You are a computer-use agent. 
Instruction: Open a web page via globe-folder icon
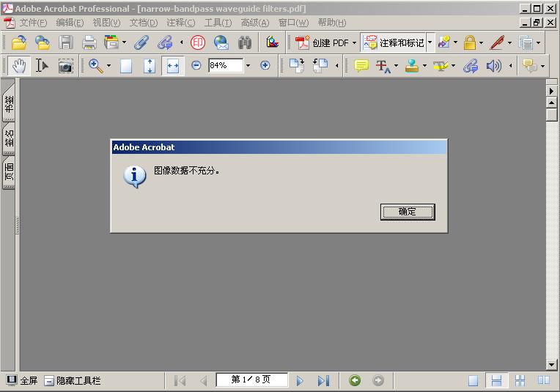point(42,42)
